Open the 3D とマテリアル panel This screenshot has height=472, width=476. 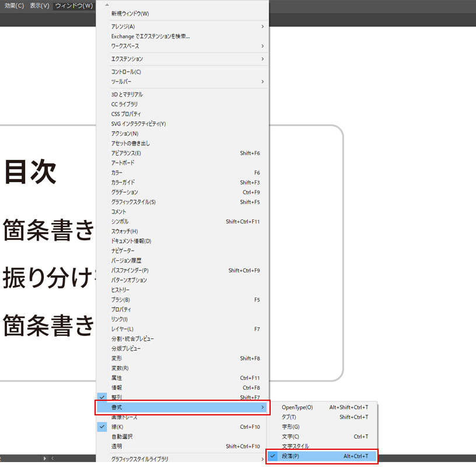pos(182,95)
